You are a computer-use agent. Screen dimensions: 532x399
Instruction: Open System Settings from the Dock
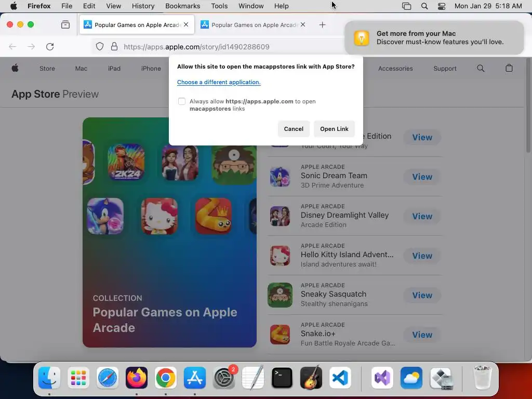224,378
